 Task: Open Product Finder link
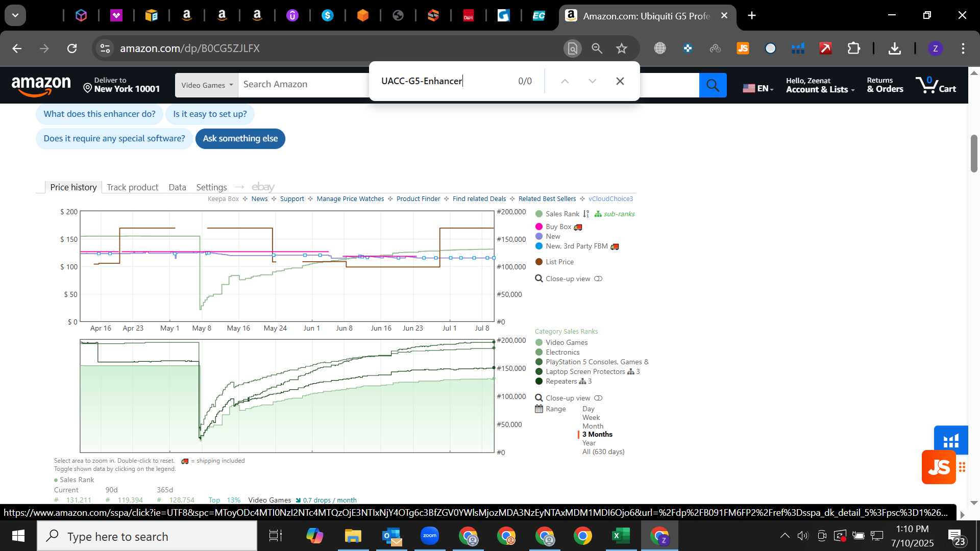click(x=418, y=199)
